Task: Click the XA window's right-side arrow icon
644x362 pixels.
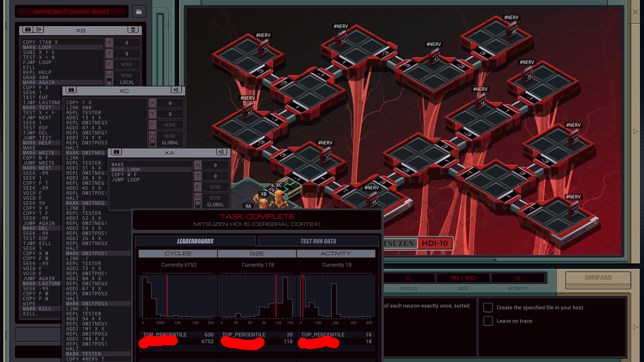Action: coord(221,152)
